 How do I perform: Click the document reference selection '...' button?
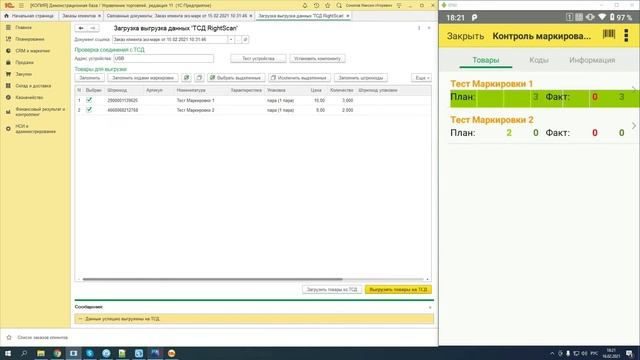(x=238, y=40)
